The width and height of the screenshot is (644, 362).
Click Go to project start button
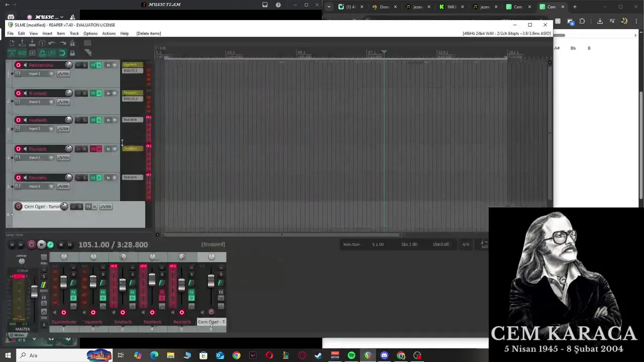tap(12, 245)
